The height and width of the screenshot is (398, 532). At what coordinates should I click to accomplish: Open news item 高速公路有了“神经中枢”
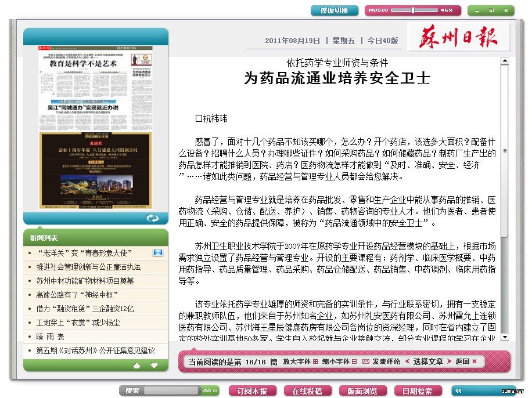click(77, 295)
